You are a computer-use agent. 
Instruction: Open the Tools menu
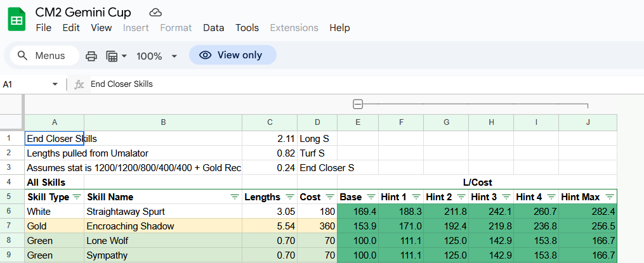[x=247, y=28]
